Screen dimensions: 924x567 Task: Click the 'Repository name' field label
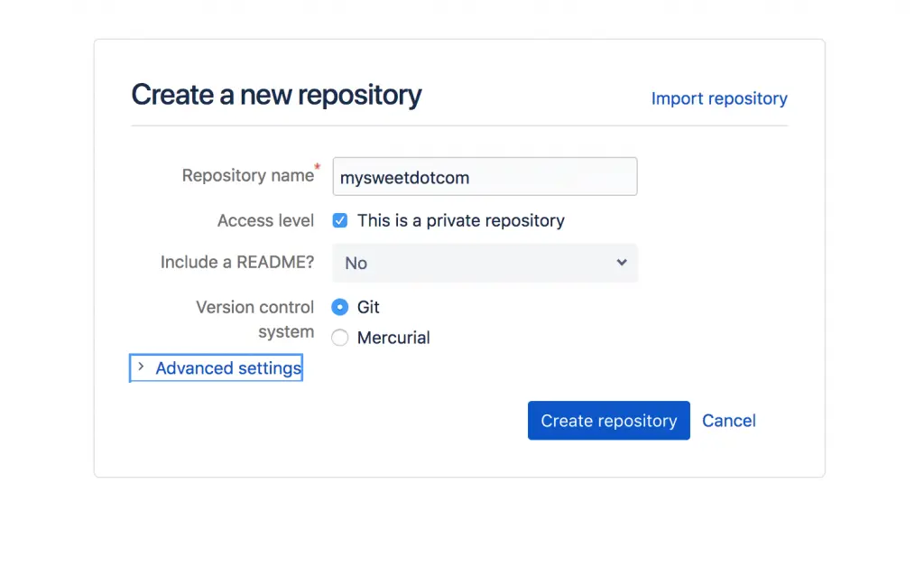click(x=247, y=176)
